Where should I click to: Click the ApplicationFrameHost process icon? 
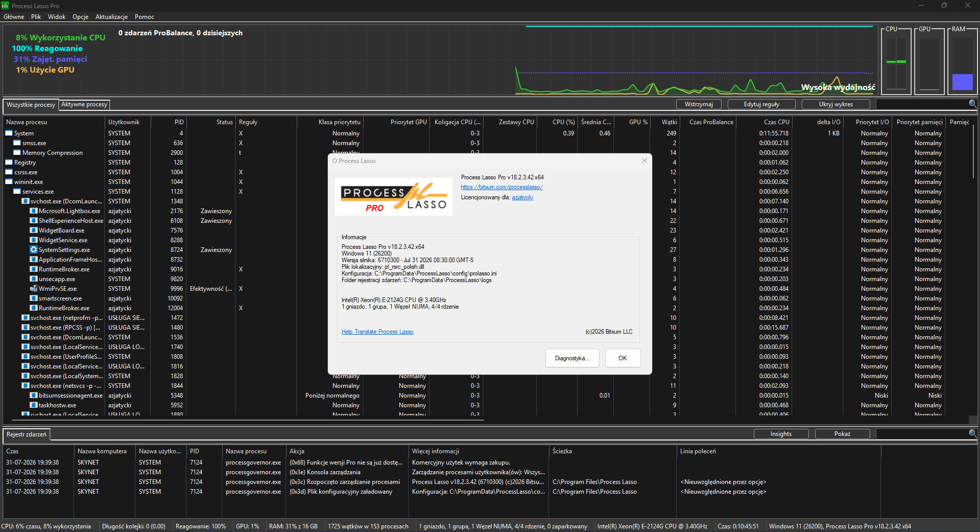(34, 260)
